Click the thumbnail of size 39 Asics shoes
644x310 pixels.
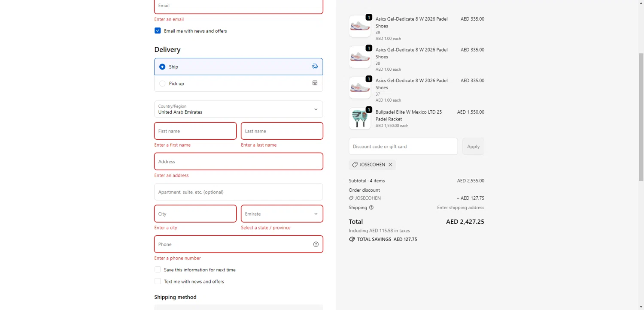point(360,26)
